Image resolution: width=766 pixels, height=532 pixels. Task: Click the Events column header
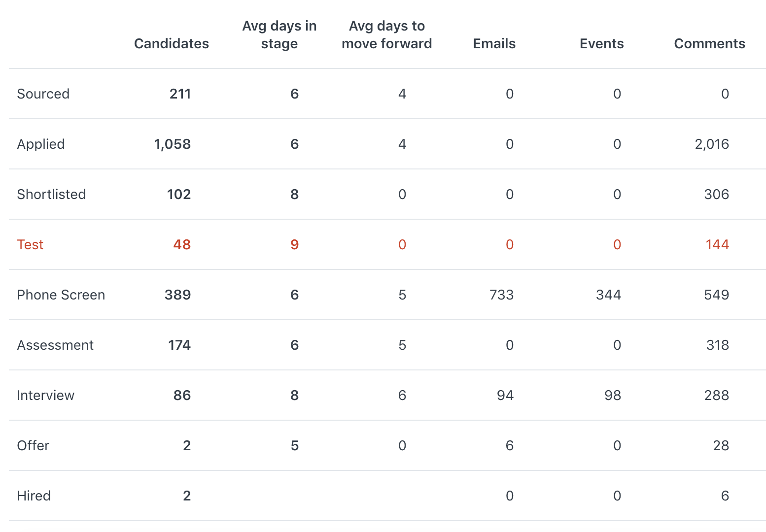coord(601,44)
